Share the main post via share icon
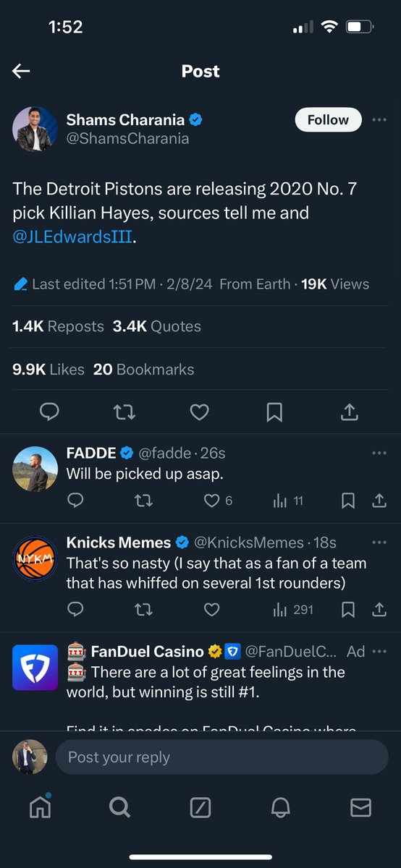The image size is (401, 868). tap(349, 412)
